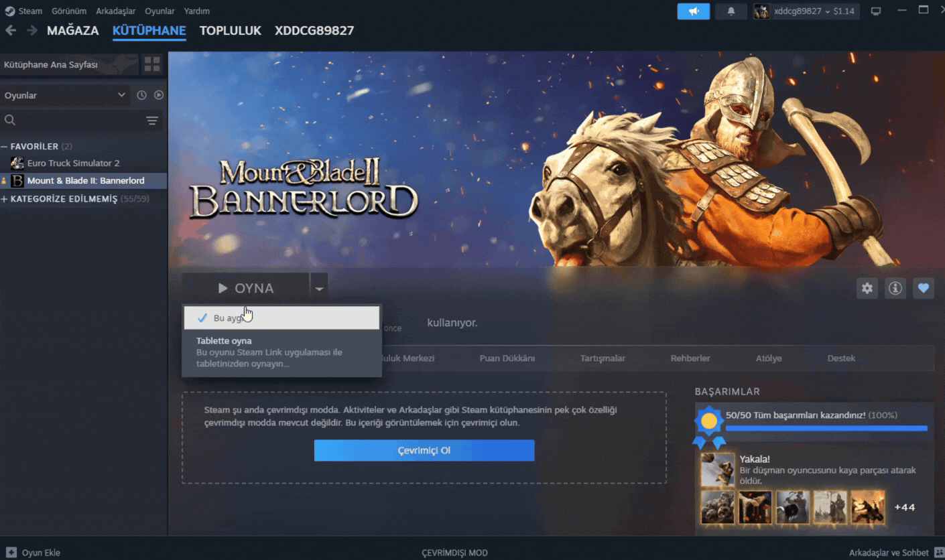This screenshot has height=560, width=945.
Task: Open Arkadaşlar ve Sohbet
Action: [889, 553]
